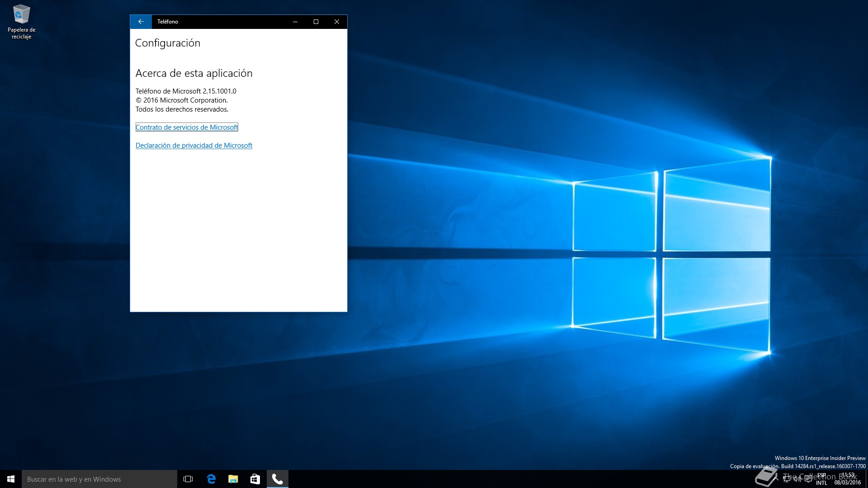Viewport: 868px width, 488px height.
Task: Click the Acerca de esta aplicación heading
Action: [x=194, y=73]
